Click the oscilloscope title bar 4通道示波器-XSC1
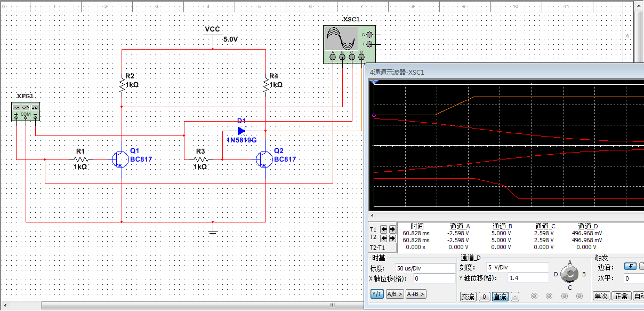This screenshot has height=311, width=644. coord(397,72)
